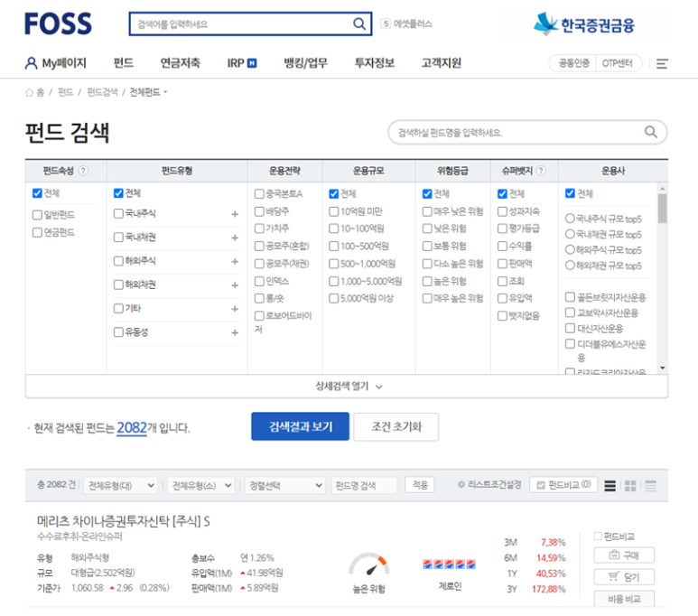Check the 배당주 strategy checkbox
The width and height of the screenshot is (698, 616).
pos(259,211)
